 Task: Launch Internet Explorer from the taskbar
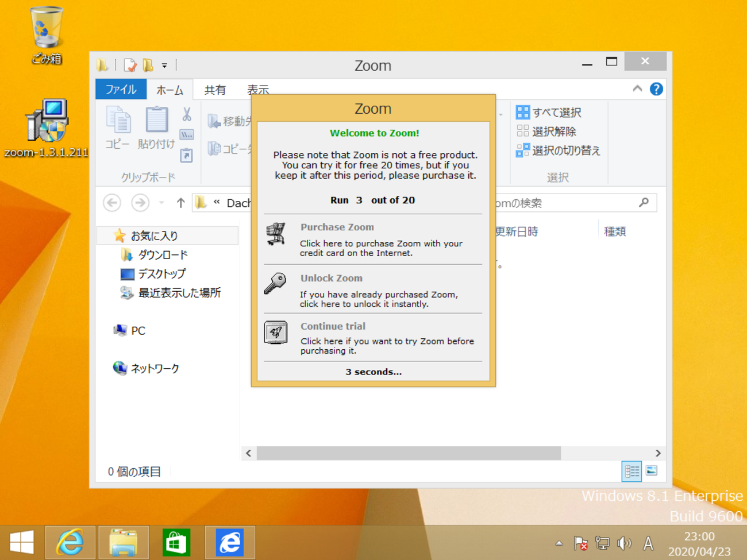pos(70,542)
